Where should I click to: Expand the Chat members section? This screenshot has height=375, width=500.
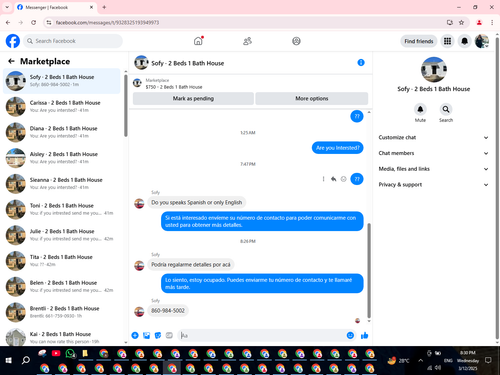433,153
